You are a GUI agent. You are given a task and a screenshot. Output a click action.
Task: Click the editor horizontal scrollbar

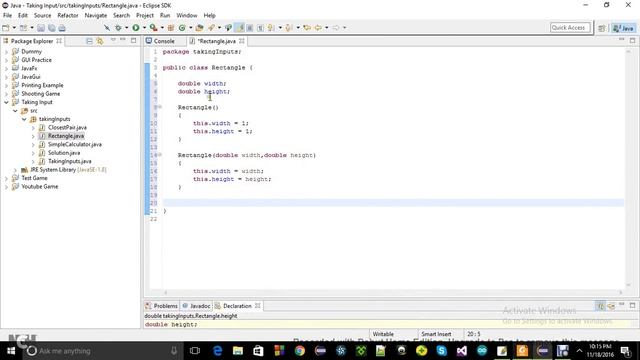pyautogui.click(x=393, y=292)
